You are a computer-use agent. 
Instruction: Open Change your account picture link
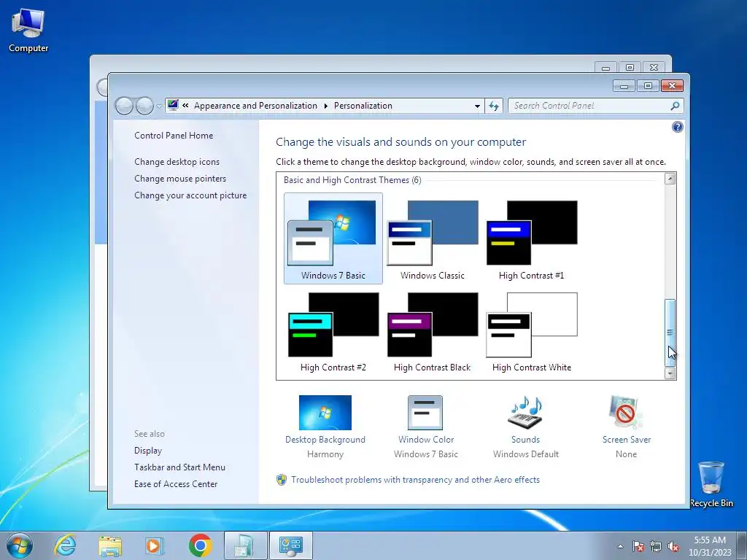point(190,195)
